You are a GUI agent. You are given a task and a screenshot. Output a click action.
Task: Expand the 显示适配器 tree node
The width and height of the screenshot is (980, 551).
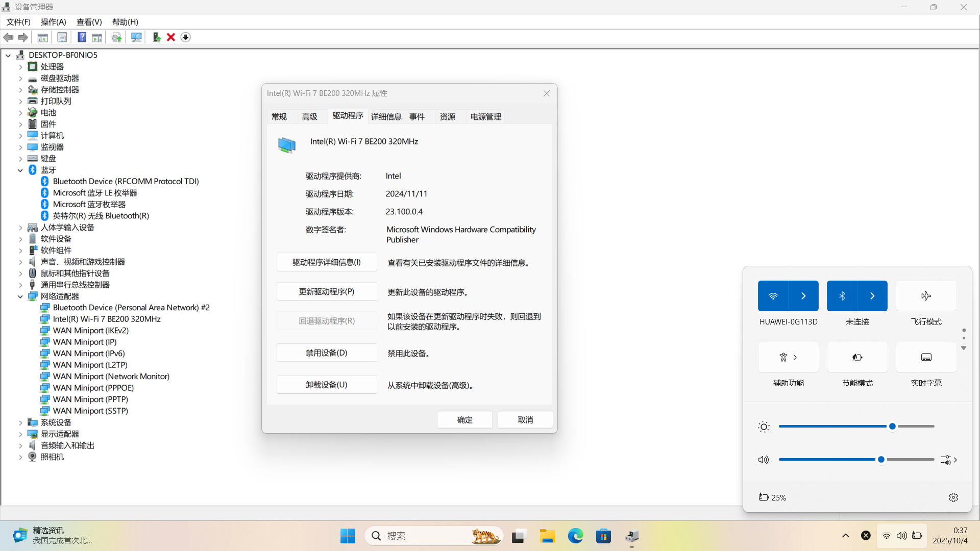click(20, 434)
